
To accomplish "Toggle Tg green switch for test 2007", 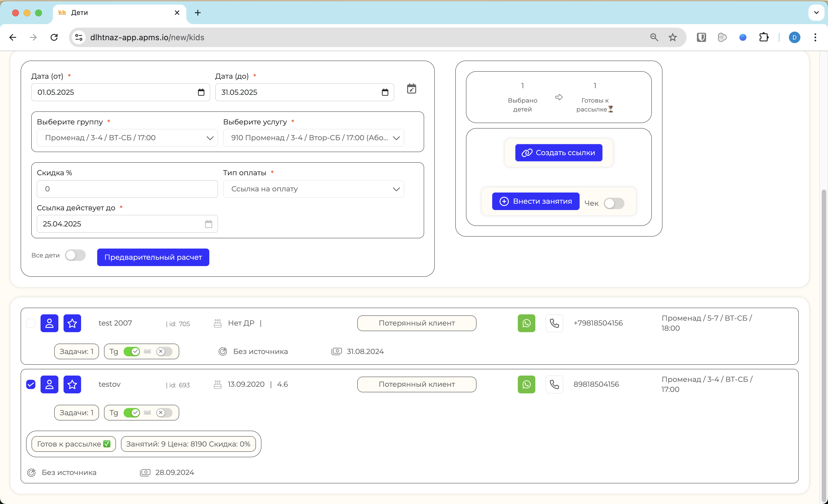I will (x=132, y=351).
